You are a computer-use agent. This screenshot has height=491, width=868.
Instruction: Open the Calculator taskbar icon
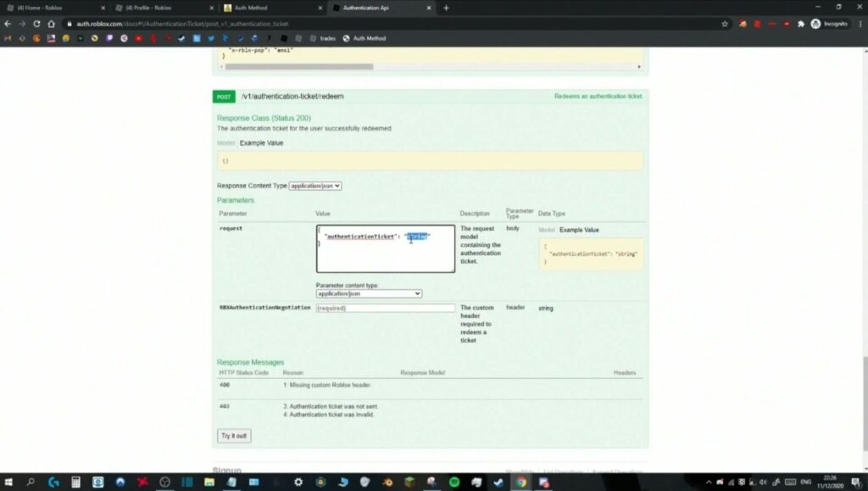tap(75, 483)
